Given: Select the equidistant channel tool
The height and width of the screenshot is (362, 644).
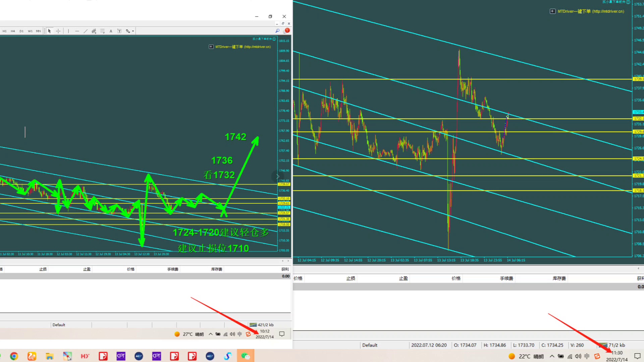Looking at the screenshot, I should coord(94,31).
